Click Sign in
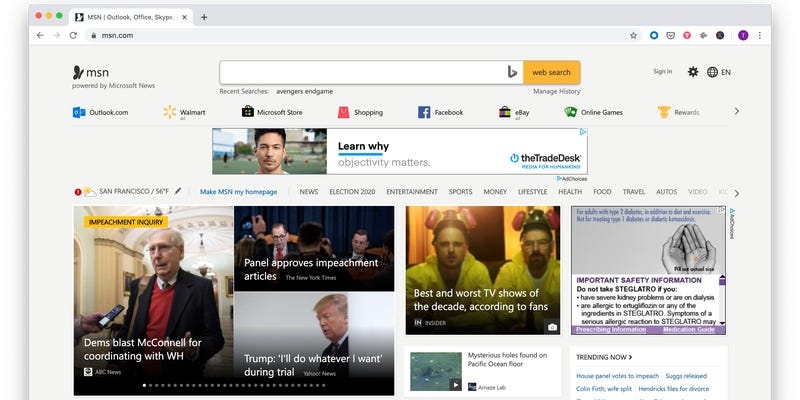 662,71
